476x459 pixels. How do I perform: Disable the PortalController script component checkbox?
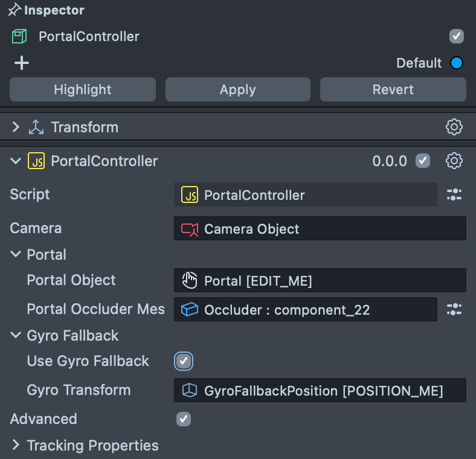423,161
